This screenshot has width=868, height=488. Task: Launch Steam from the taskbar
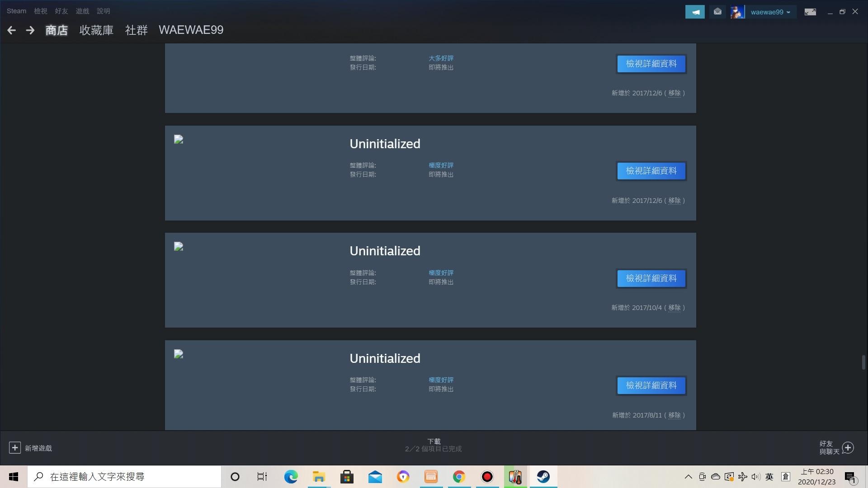[543, 477]
